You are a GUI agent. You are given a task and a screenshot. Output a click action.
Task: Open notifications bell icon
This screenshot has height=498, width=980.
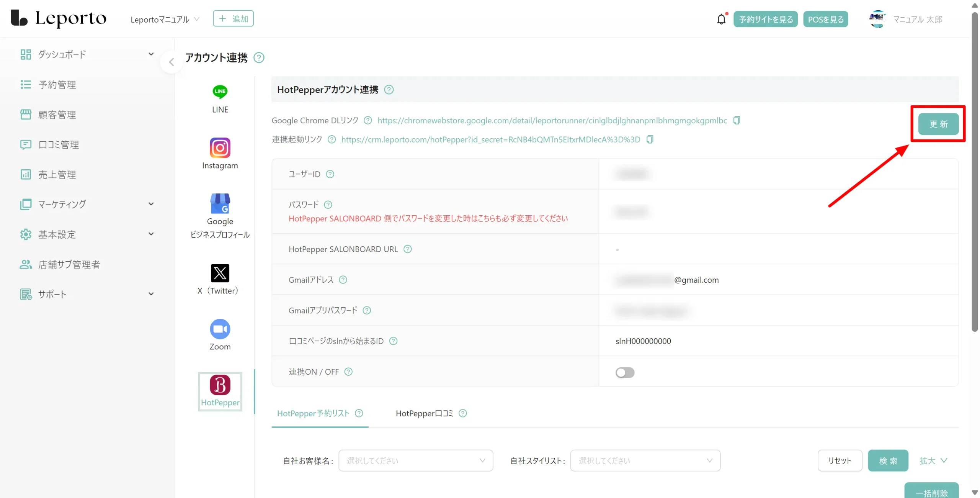point(721,19)
